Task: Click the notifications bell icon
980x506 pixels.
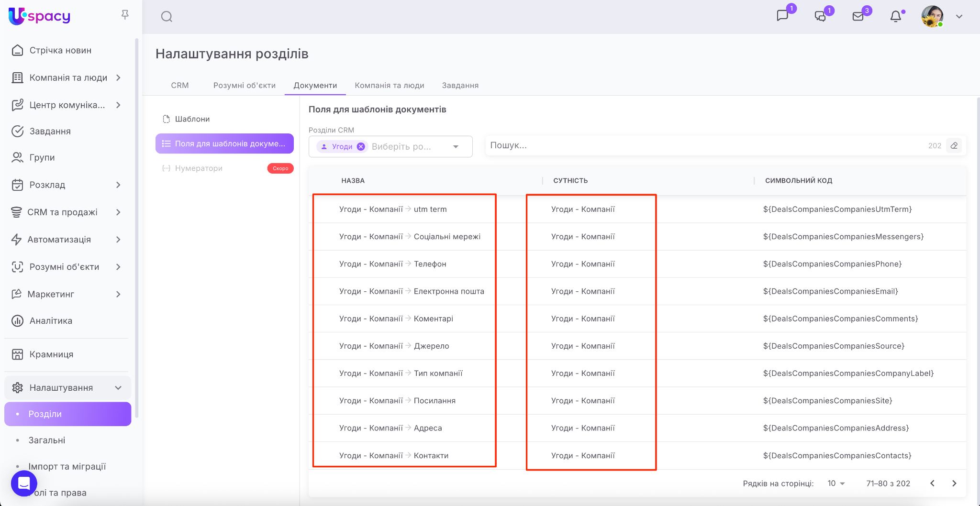Action: click(x=896, y=16)
